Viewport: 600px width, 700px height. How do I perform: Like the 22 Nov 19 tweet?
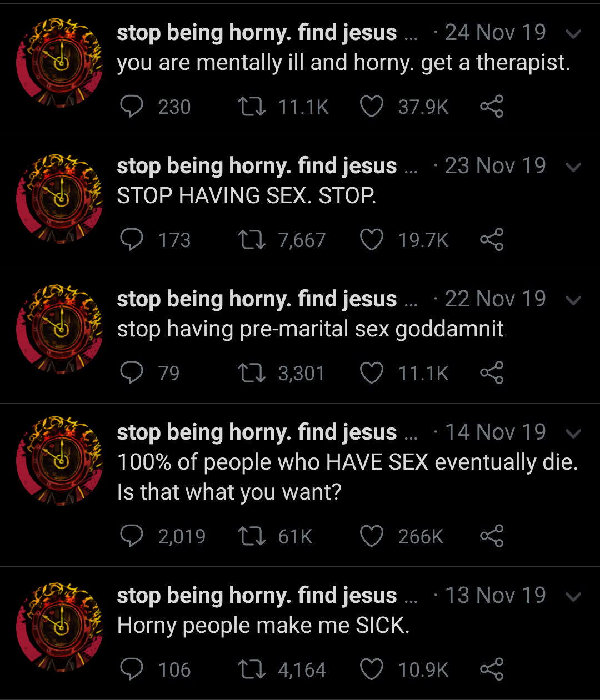[x=372, y=372]
